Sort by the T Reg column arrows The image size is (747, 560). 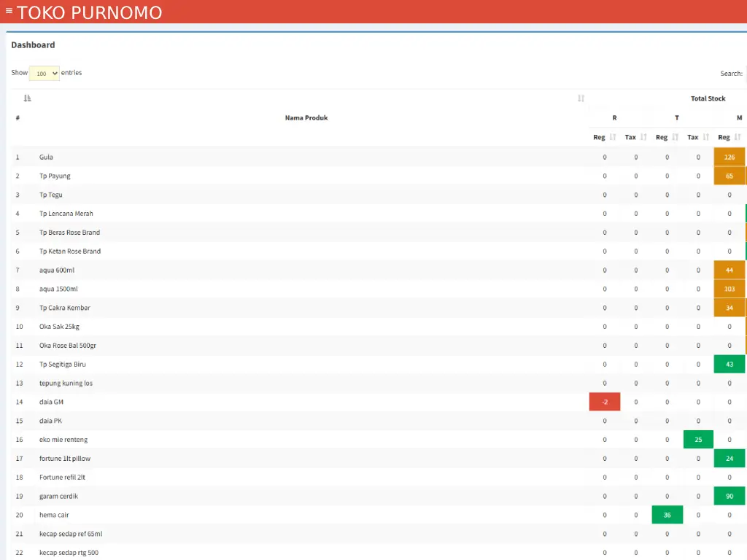tap(676, 137)
